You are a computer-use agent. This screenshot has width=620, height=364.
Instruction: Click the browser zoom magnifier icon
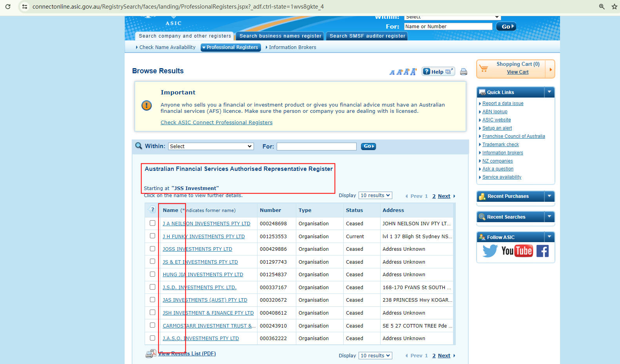click(x=602, y=7)
